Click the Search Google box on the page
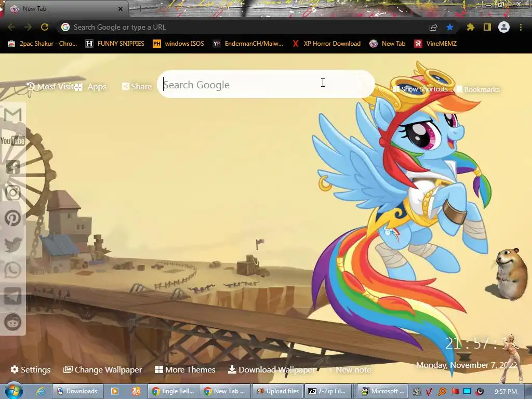Screen dimensions: 532x399 point(266,84)
